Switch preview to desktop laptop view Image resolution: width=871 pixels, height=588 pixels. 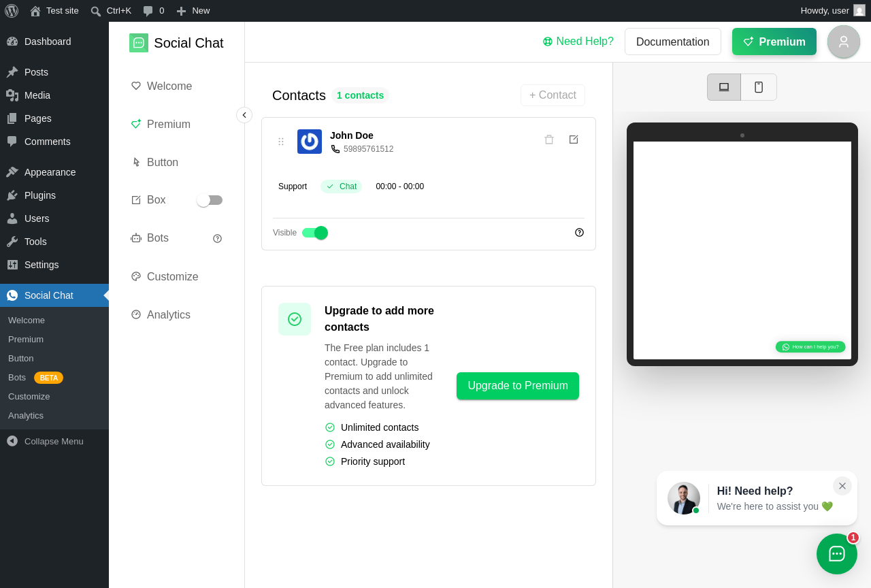click(x=724, y=87)
